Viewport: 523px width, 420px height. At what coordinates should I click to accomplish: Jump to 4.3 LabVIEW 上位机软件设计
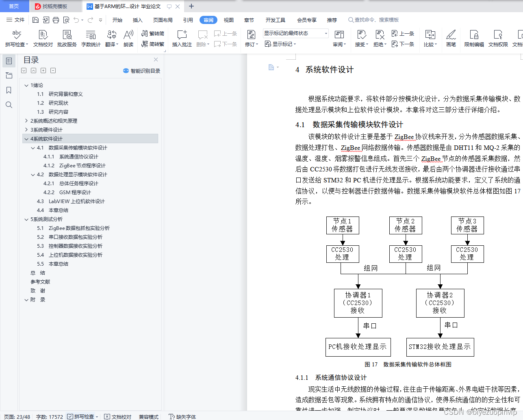click(x=71, y=201)
